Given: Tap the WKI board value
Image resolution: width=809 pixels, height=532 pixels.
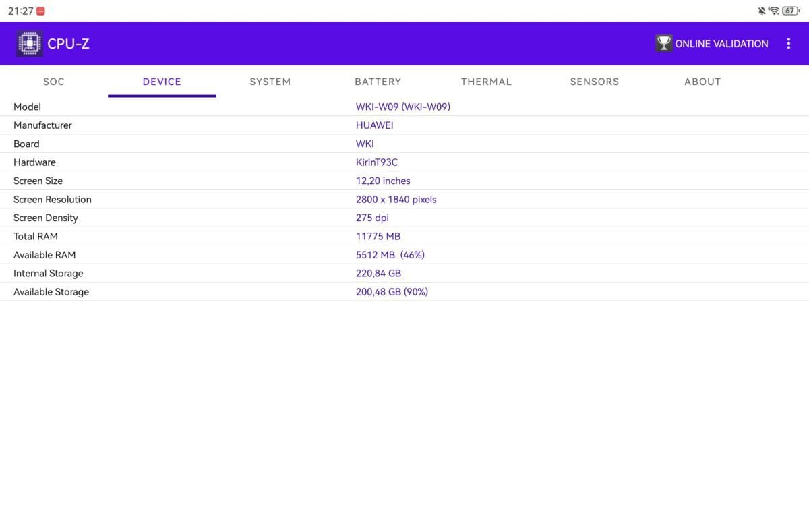Looking at the screenshot, I should point(365,144).
